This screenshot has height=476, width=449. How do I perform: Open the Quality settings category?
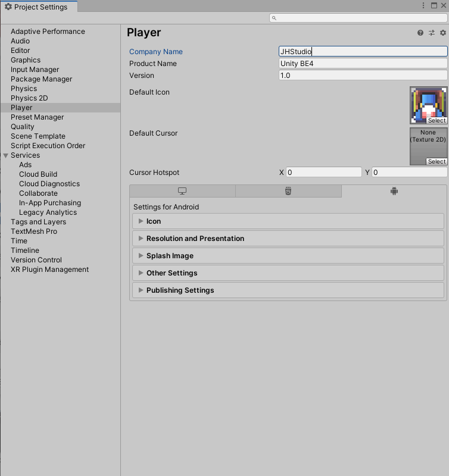(x=22, y=127)
